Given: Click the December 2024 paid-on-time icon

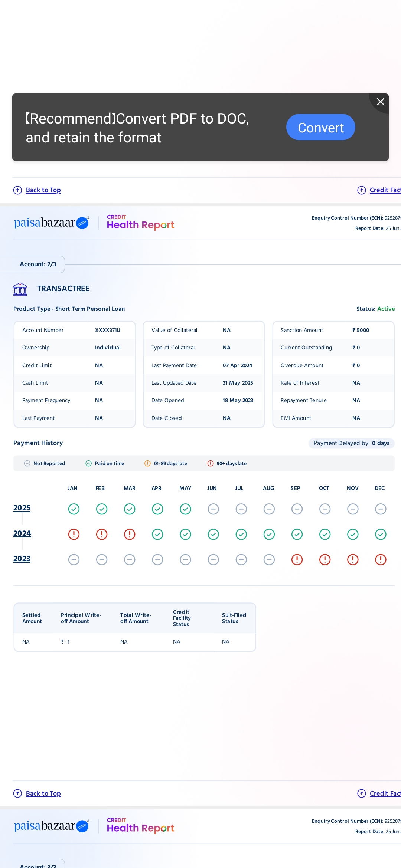Looking at the screenshot, I should click(x=381, y=534).
